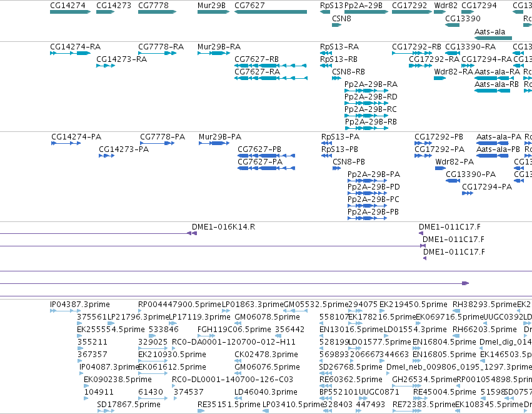Viewport: 532px width, 414px height.
Task: Select the Pp2A-29B-RD transcript
Action: tap(366, 103)
